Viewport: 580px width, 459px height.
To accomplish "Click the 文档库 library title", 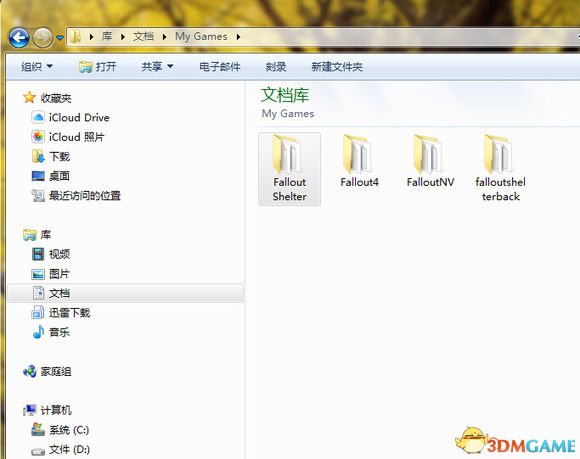I will point(285,95).
